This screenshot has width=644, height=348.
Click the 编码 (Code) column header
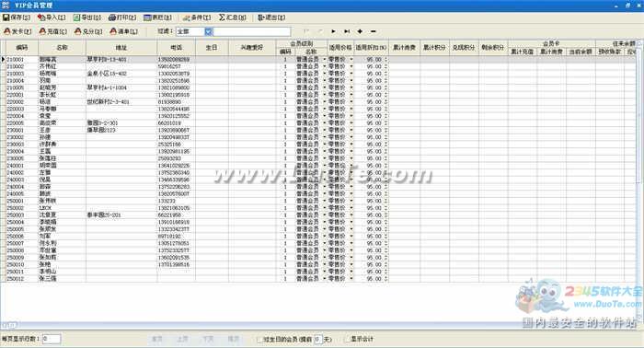22,48
